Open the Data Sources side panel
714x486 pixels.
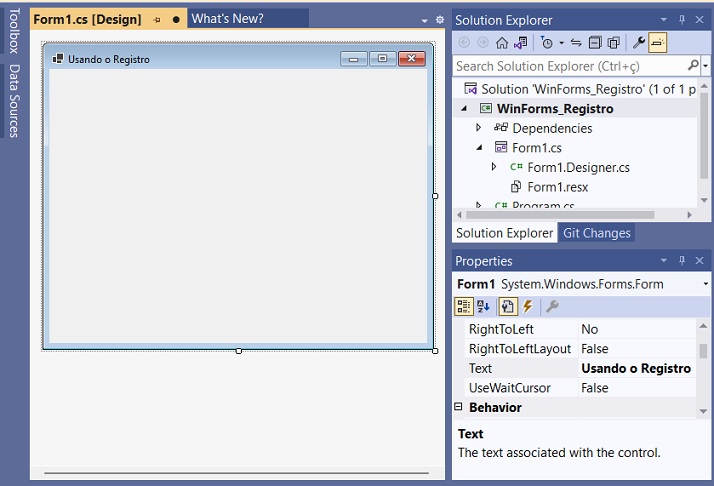pos(14,100)
